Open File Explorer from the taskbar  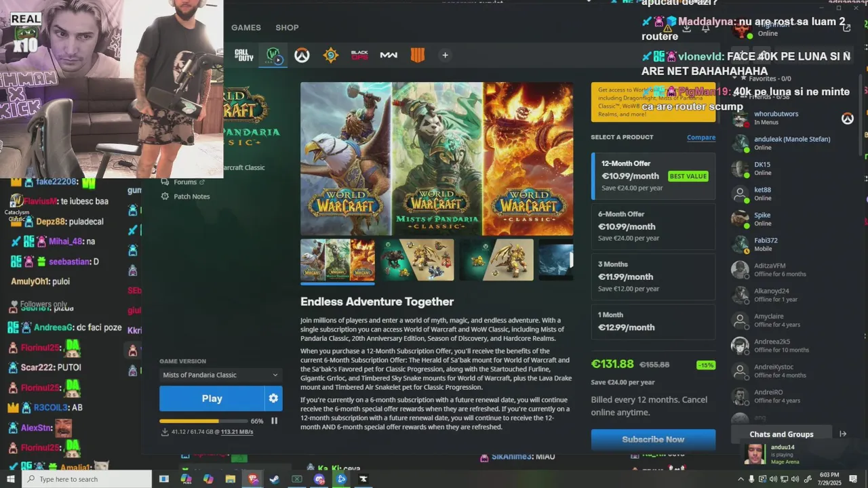pos(231,479)
